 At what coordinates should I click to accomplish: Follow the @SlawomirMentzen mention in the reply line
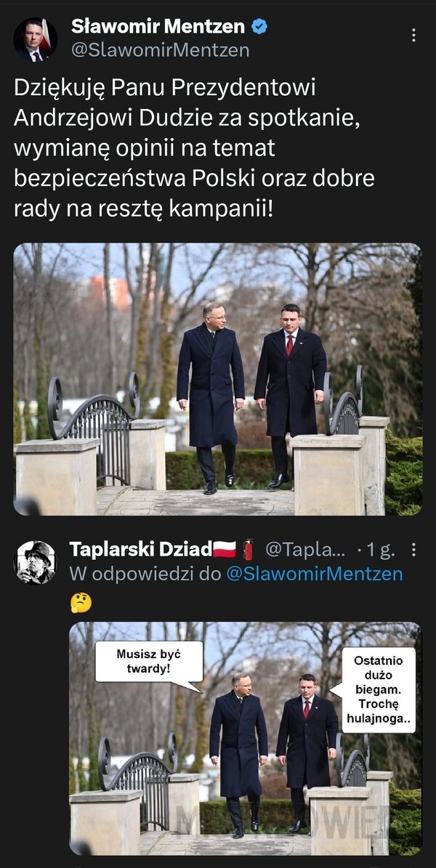click(x=315, y=574)
